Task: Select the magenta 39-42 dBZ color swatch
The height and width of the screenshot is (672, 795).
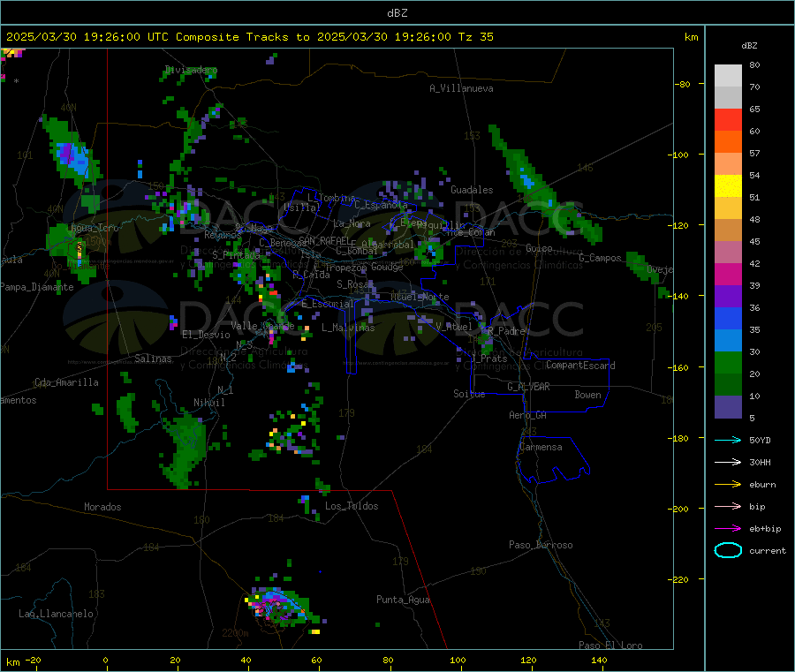Action: coord(728,274)
